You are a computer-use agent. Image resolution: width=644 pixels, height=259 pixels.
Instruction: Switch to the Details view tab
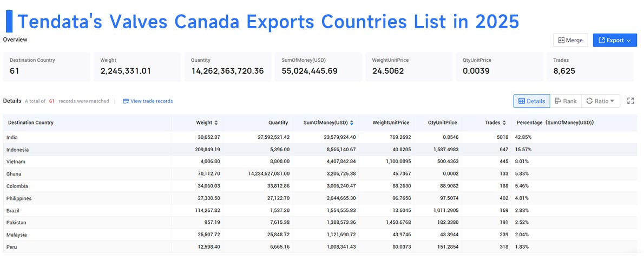click(531, 101)
